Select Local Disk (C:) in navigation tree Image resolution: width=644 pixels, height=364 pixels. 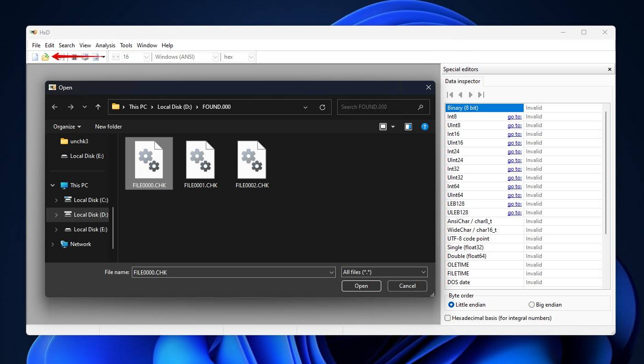pyautogui.click(x=86, y=200)
